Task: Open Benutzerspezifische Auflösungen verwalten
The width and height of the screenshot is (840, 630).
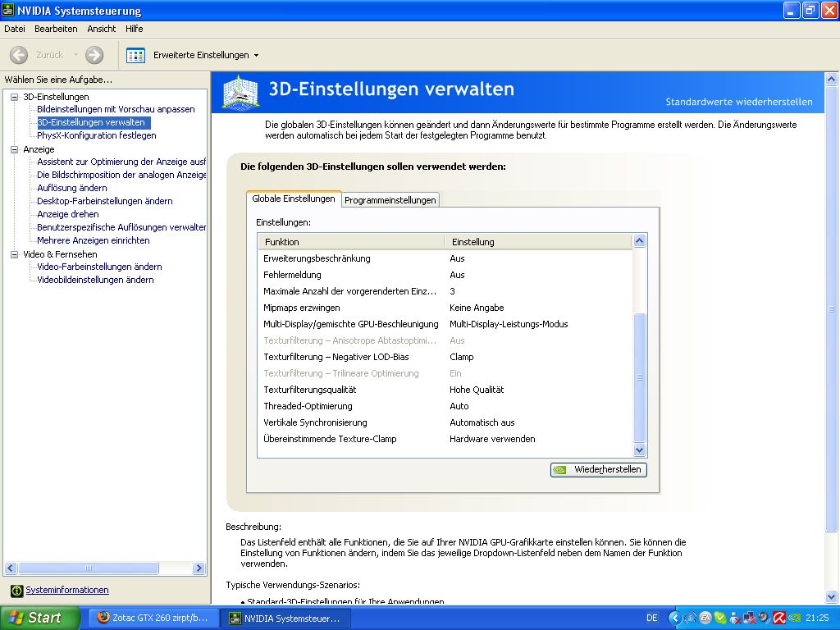Action: (121, 228)
